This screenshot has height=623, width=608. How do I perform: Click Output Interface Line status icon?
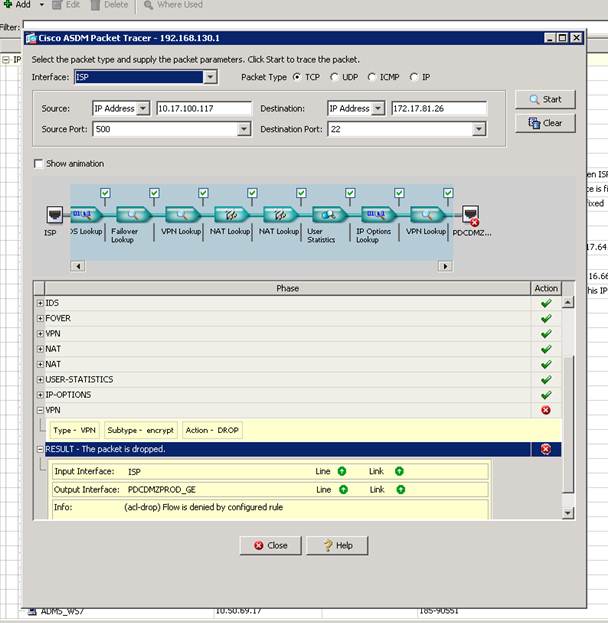[x=343, y=490]
